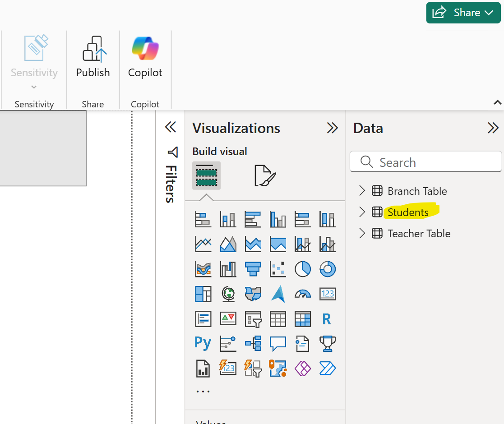Select the Python visual
The width and height of the screenshot is (504, 424).
click(x=203, y=343)
